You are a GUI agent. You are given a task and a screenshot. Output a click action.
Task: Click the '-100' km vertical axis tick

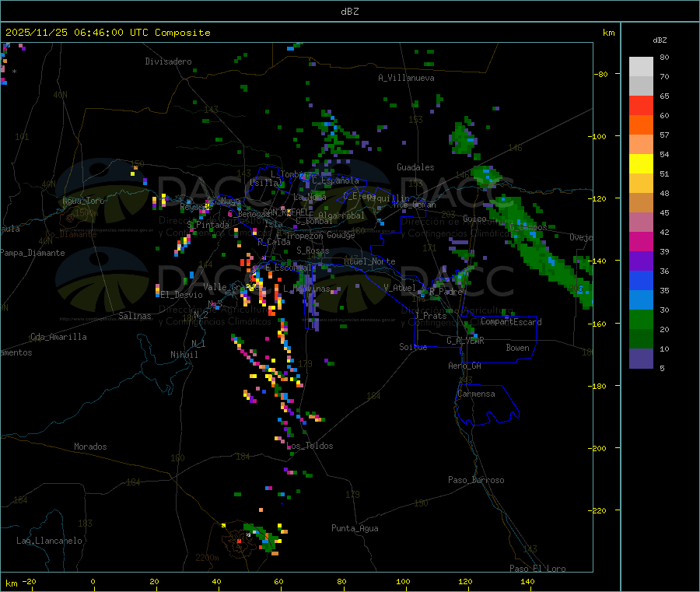pos(597,136)
